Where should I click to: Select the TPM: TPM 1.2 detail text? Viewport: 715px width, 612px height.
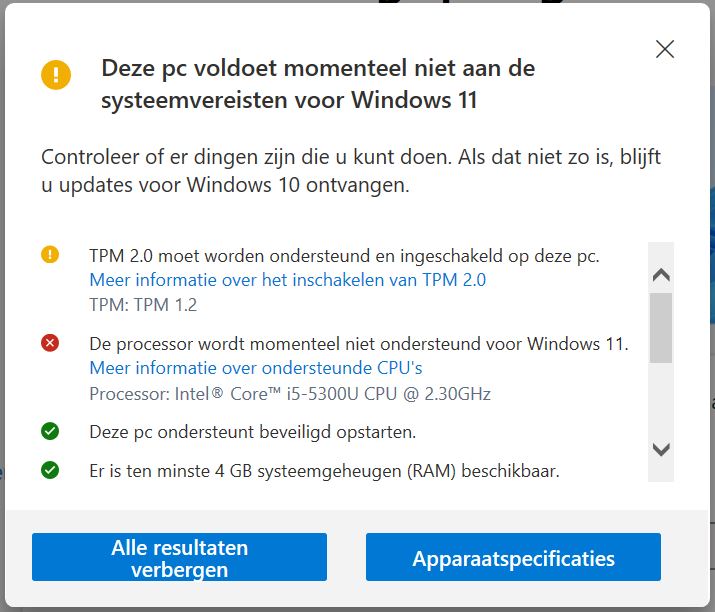click(142, 305)
